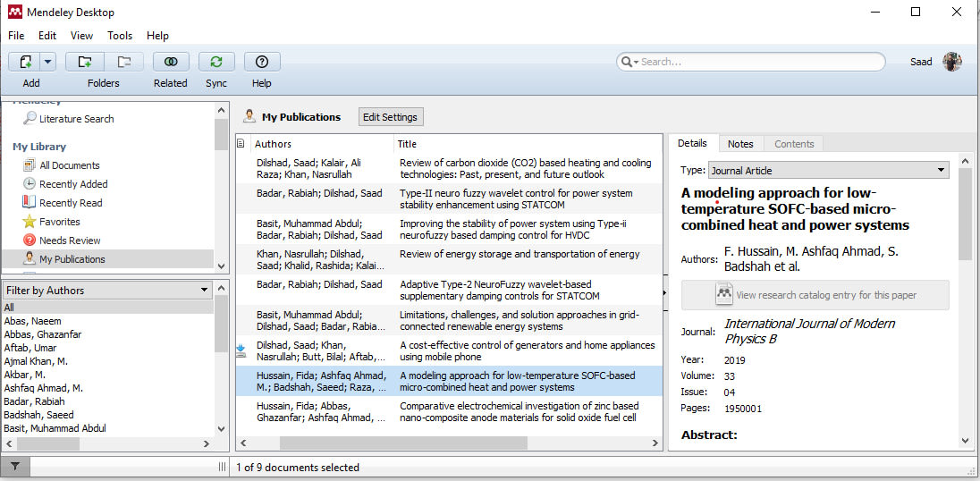
Task: Open the File menu
Action: 16,36
